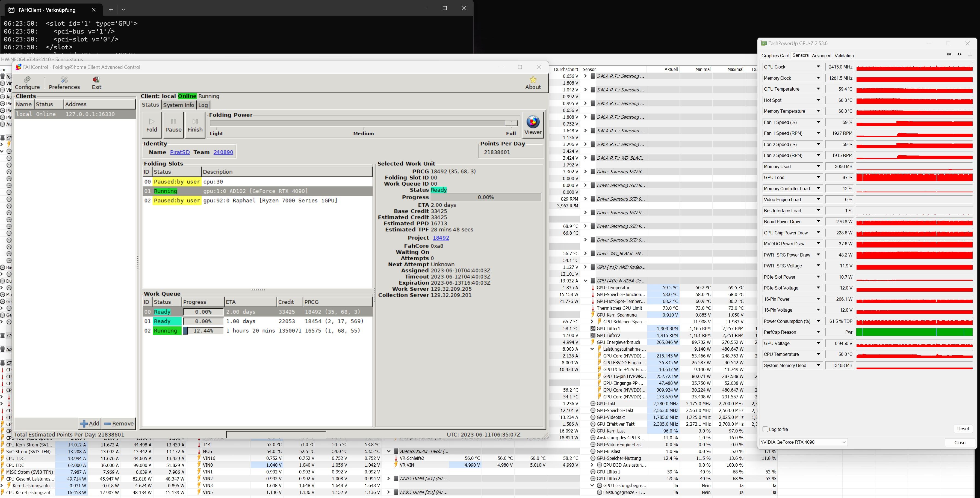
Task: Click the Close button in GPU-Z
Action: click(x=960, y=443)
